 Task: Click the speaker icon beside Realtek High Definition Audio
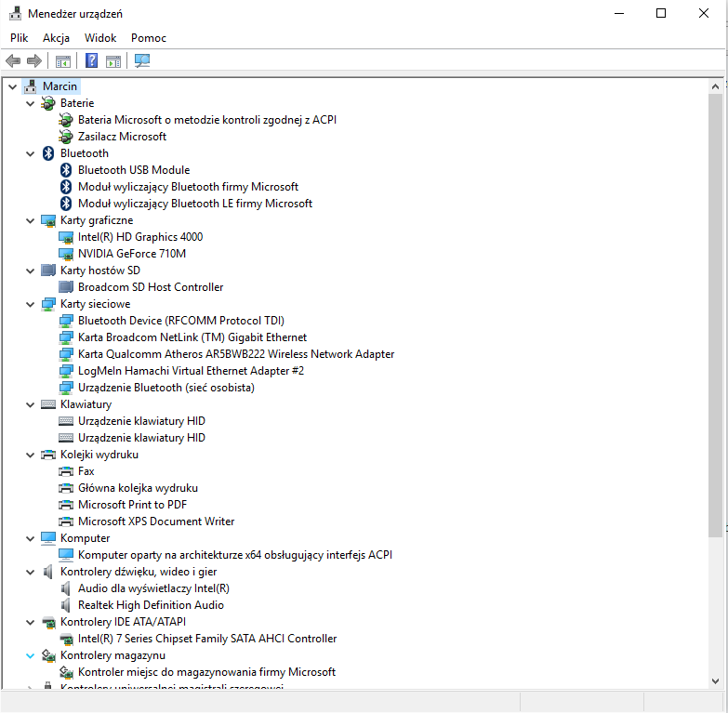tap(66, 605)
